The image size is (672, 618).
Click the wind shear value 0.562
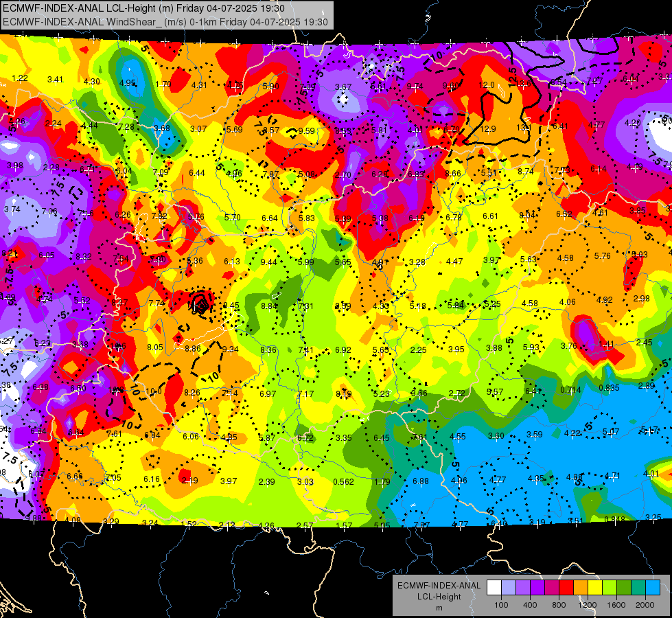click(344, 481)
